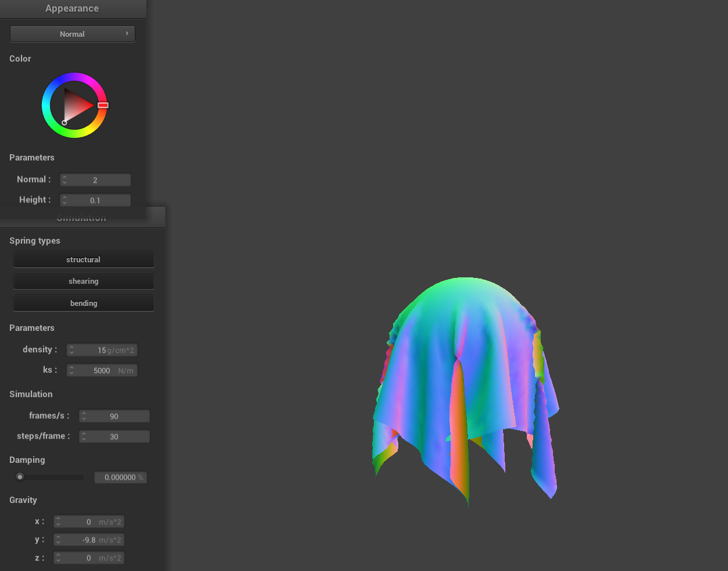Click the hue ring selector on the color wheel
728x571 pixels.
coord(103,105)
